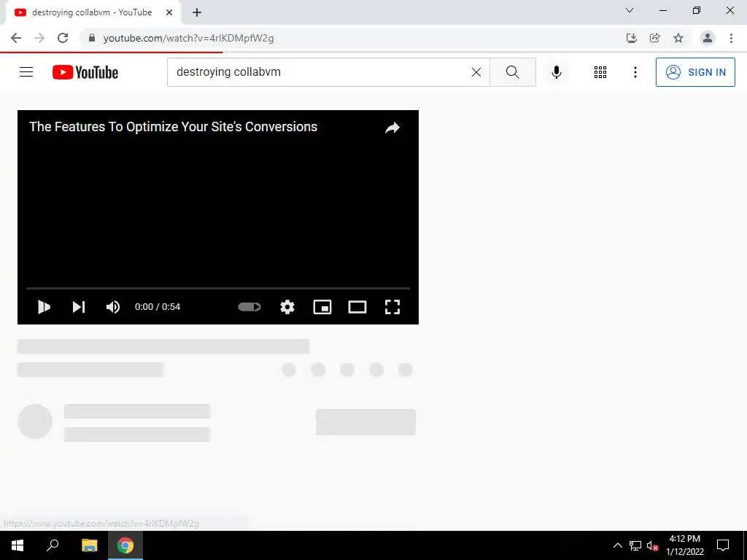Viewport: 747px width, 560px height.
Task: Share this page from the address bar
Action: click(655, 38)
